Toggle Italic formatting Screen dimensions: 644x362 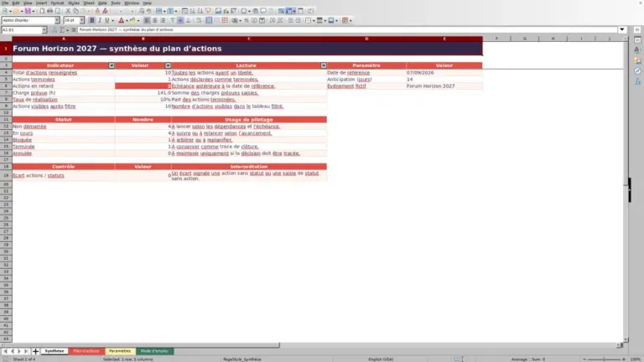click(100, 20)
